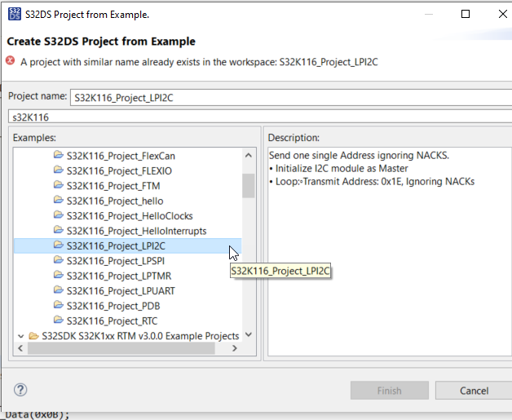Select S32K116_Project_HelloInterrupts example
Screen dimensions: 512x420
136,231
